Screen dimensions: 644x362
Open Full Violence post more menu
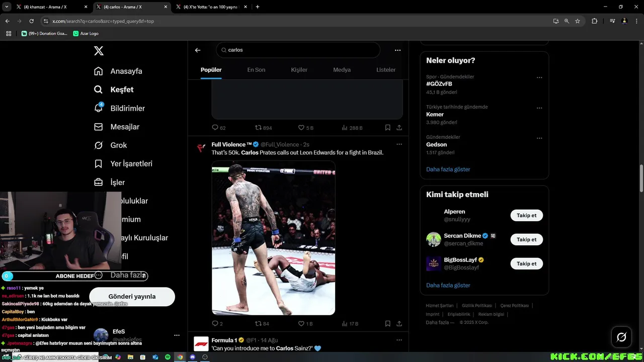point(399,144)
